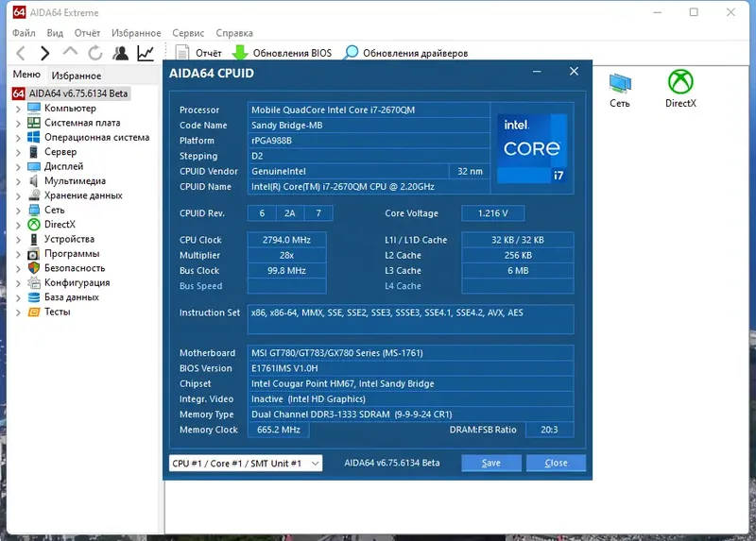
Task: Open the DirectX icon in the right pane
Action: coord(680,89)
